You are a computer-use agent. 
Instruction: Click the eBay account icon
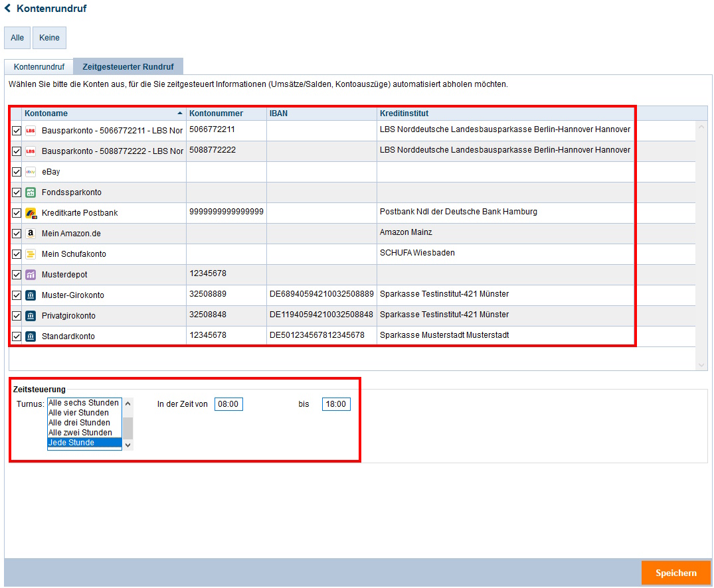[31, 172]
